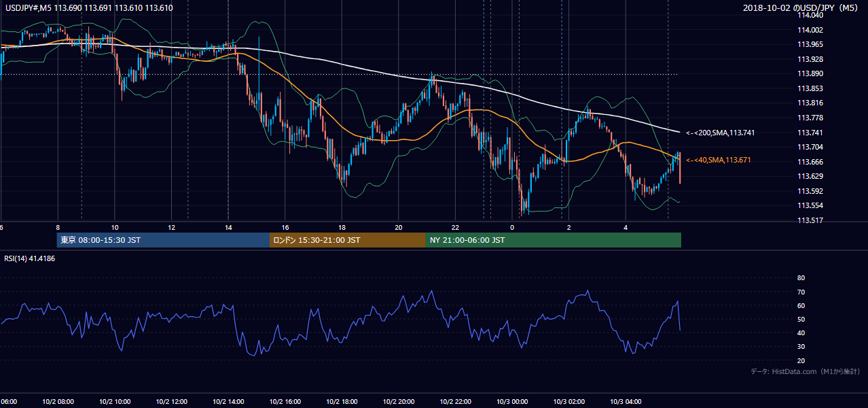
Task: Click RSI scale level 50
Action: pos(801,319)
